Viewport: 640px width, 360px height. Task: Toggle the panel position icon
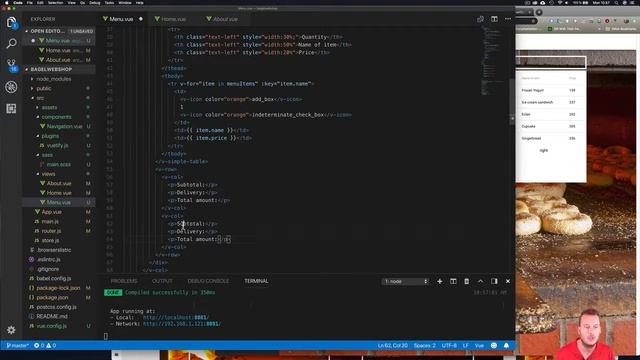click(x=494, y=281)
